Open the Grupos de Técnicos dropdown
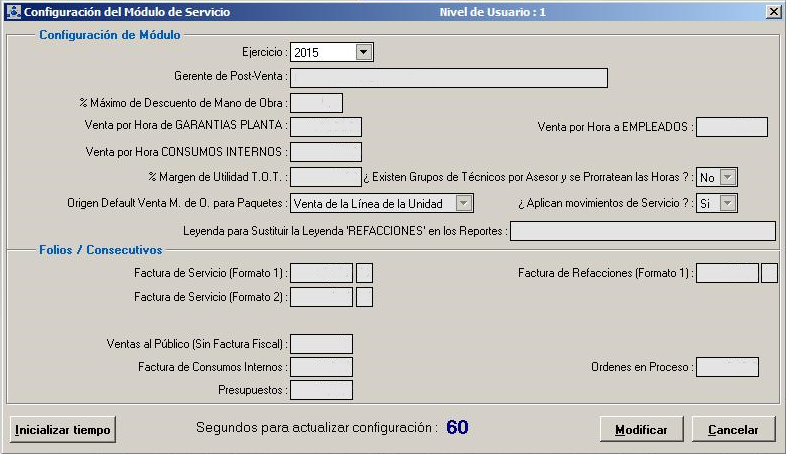The width and height of the screenshot is (786, 454). [728, 177]
